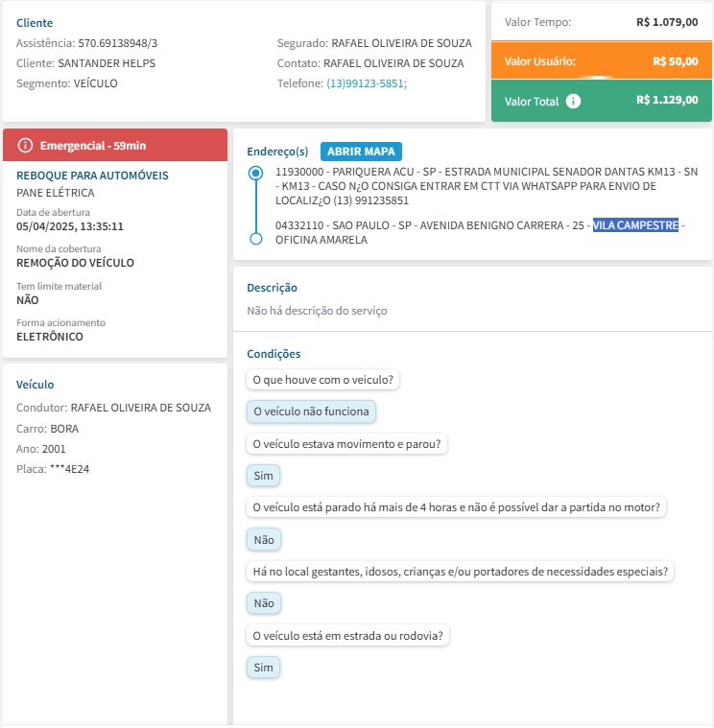Click 'Sim' under the estrada ou rodovia question
This screenshot has width=714, height=728.
pos(263,668)
